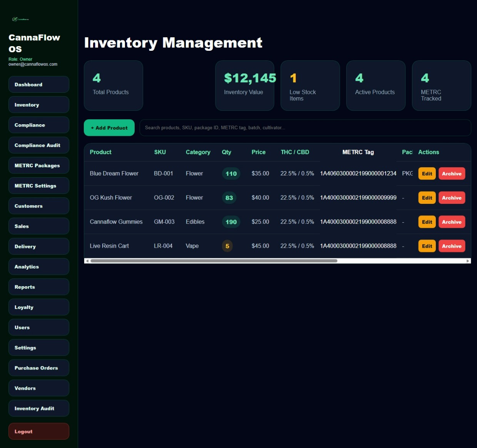Click the Live Resin Cart name

(x=109, y=246)
